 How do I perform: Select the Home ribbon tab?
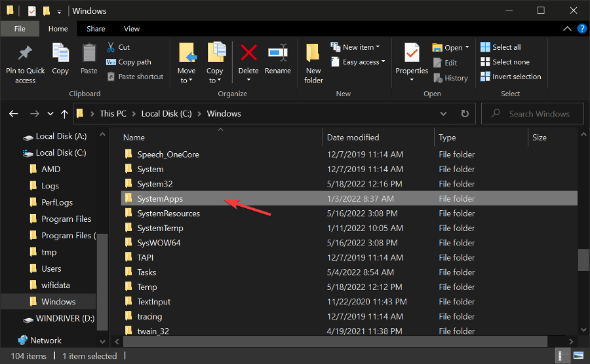pos(58,29)
